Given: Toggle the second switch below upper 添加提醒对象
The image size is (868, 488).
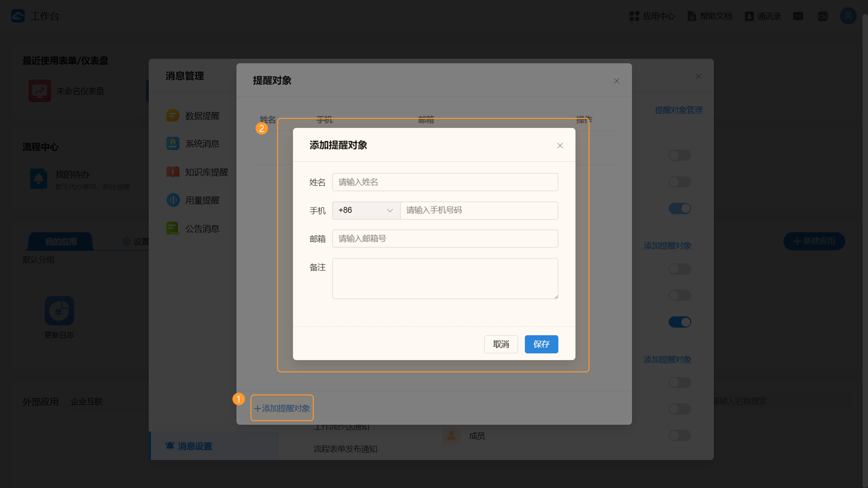Looking at the screenshot, I should [680, 295].
